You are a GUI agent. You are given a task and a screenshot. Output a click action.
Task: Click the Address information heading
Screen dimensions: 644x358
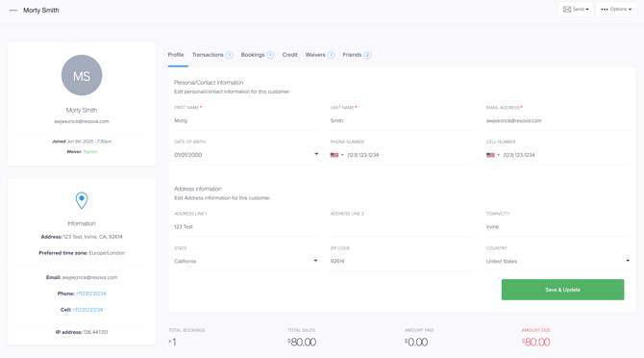tap(198, 189)
